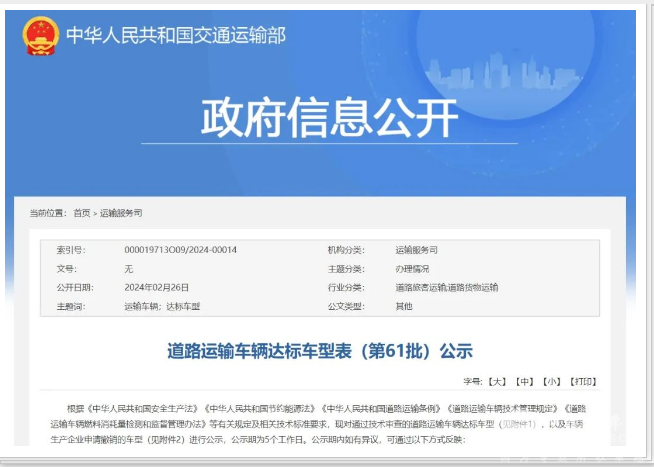Image resolution: width=654 pixels, height=467 pixels.
Task: Click the 运输车辆; 达标车型 keywords
Action: click(x=161, y=306)
